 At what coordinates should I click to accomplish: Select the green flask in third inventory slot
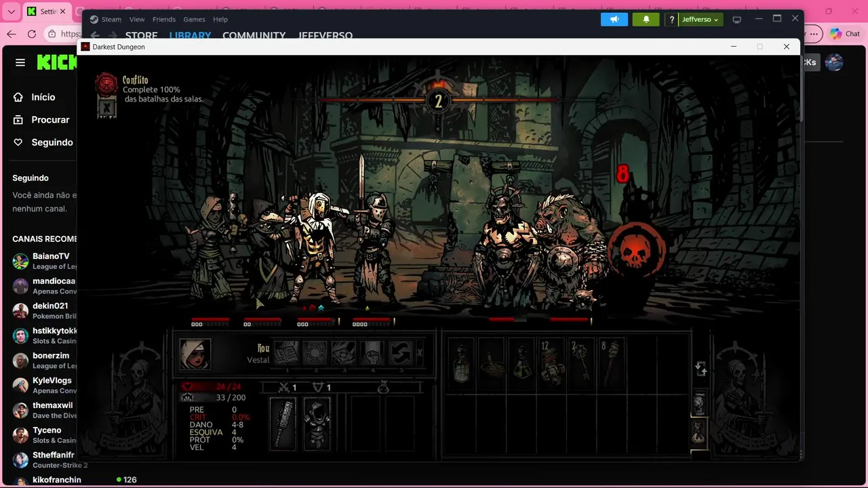coord(521,364)
